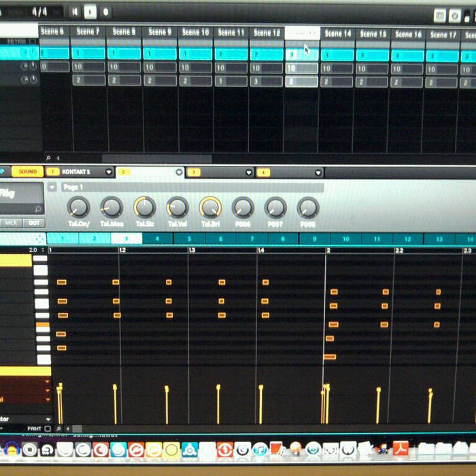This screenshot has width=476, height=476.
Task: Open the KONTAKT 5 plugin slot dropdown
Action: click(109, 173)
